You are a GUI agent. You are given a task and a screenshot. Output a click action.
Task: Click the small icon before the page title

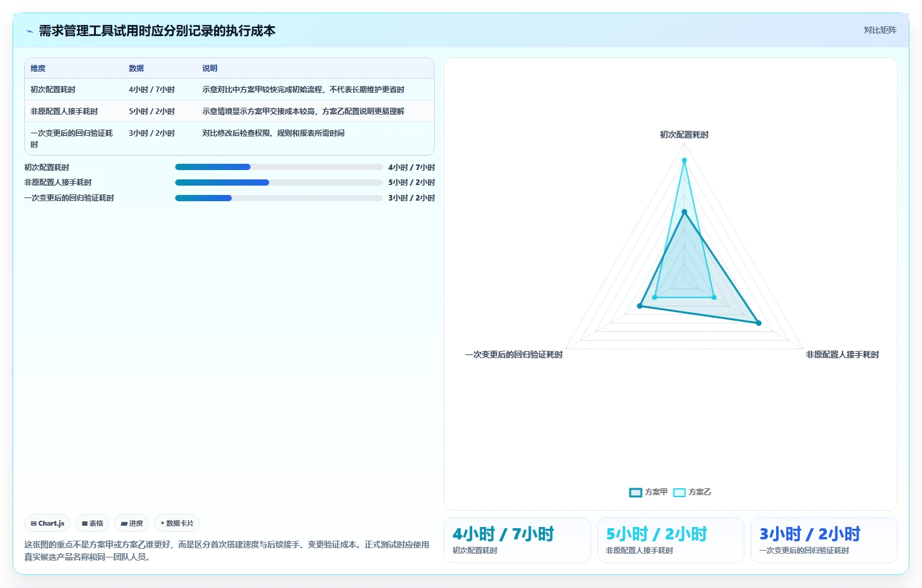pos(29,31)
